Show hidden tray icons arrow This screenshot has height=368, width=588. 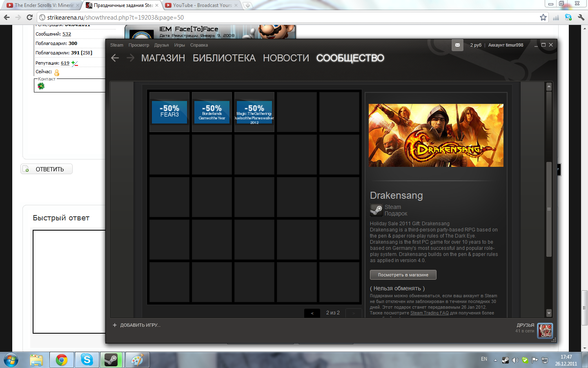click(x=495, y=360)
